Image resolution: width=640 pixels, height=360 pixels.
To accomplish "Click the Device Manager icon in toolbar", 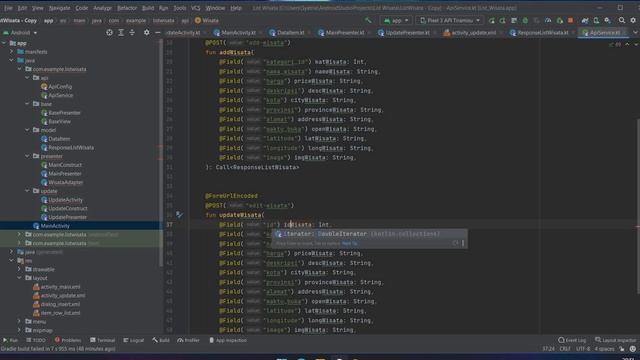I will [596, 20].
